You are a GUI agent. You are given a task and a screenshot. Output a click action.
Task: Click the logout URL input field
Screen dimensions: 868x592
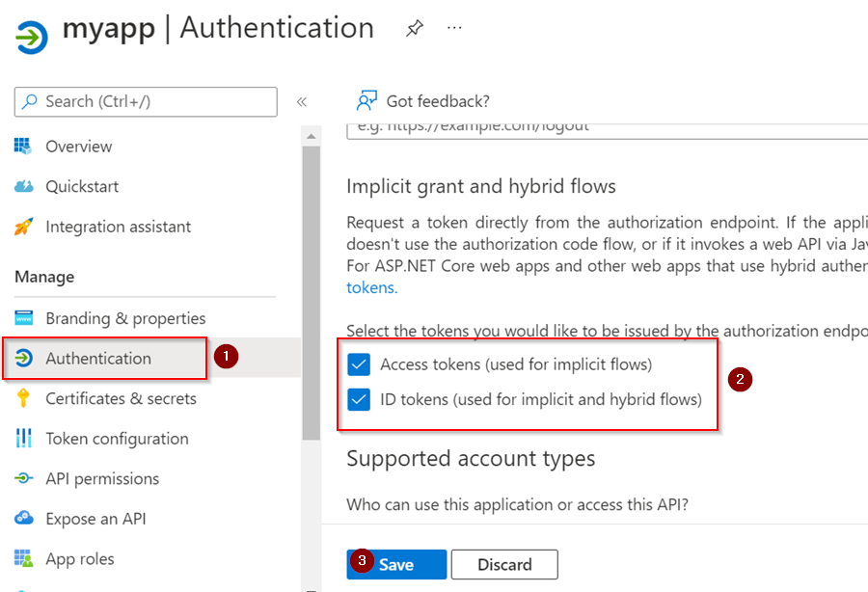pyautogui.click(x=607, y=131)
